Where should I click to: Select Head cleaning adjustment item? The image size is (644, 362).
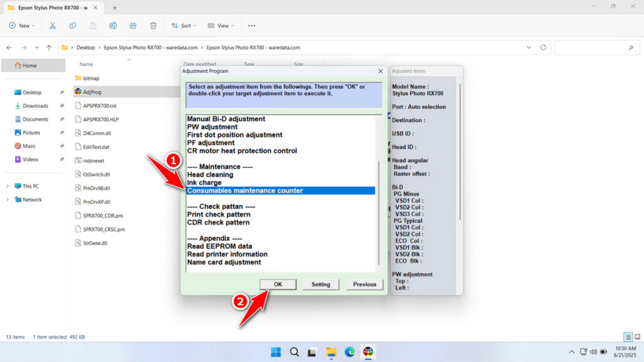[210, 175]
